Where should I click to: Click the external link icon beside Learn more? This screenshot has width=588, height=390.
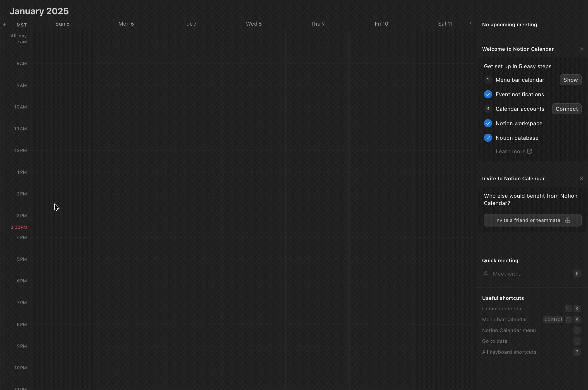(x=529, y=151)
